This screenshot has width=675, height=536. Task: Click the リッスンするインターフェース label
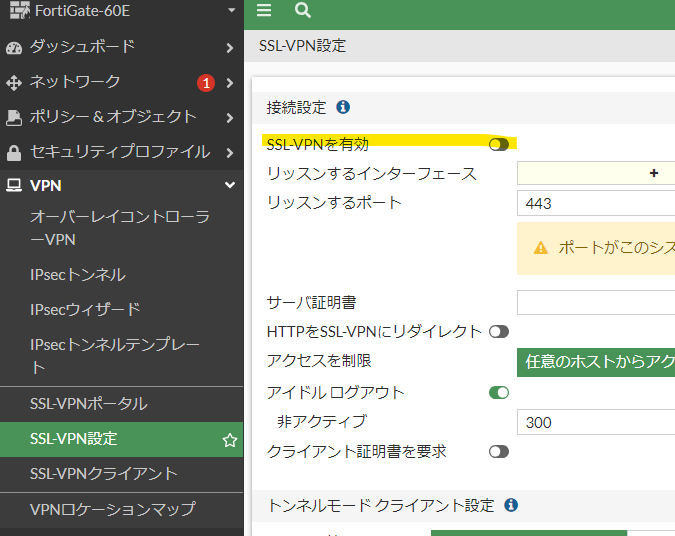tap(372, 174)
